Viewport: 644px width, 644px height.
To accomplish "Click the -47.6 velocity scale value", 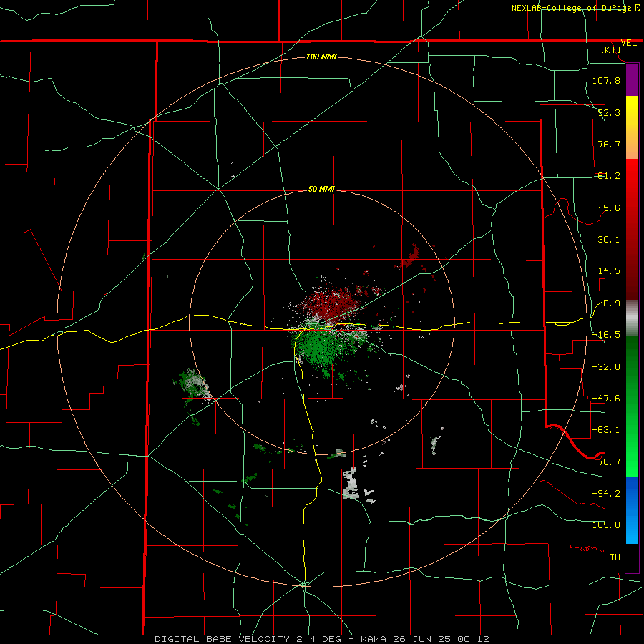I will 606,399.
